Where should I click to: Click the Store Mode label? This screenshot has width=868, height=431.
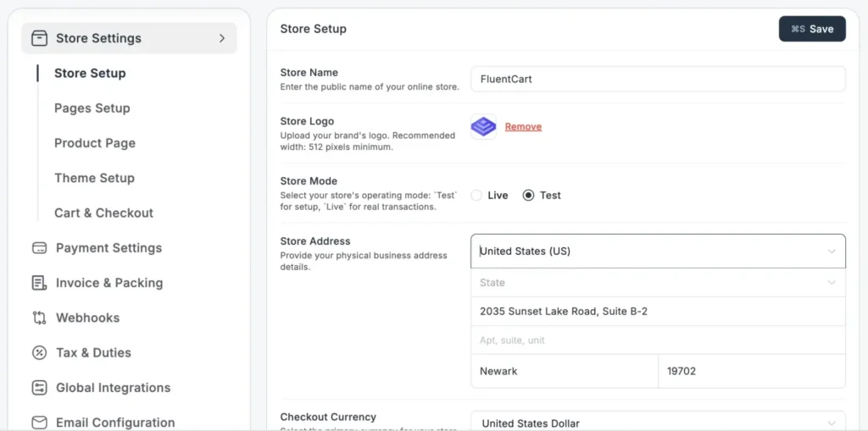tap(309, 181)
